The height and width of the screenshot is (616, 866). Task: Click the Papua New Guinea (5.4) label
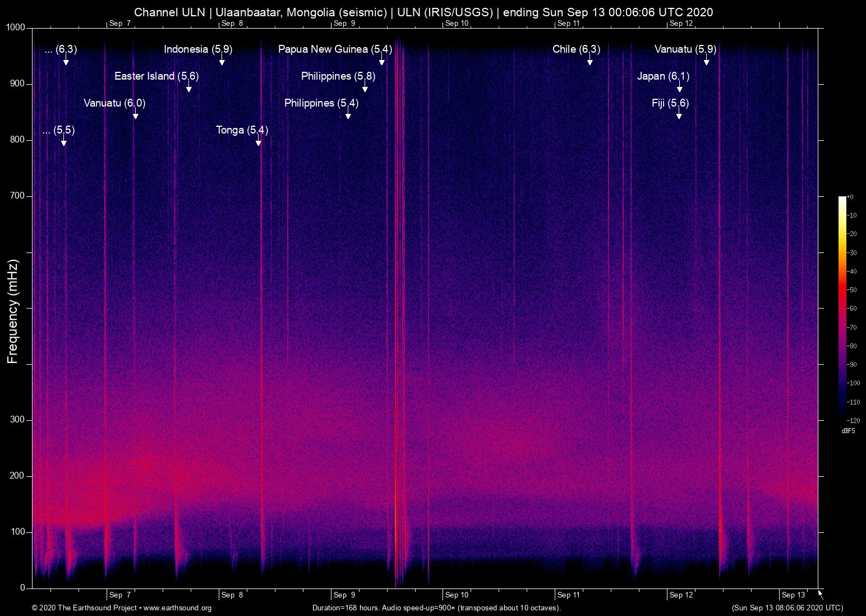[x=335, y=49]
